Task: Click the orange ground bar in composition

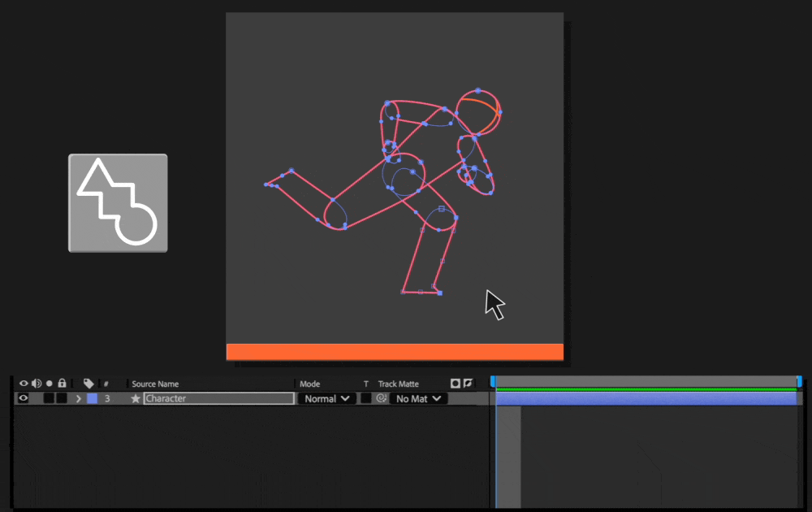Action: 395,352
